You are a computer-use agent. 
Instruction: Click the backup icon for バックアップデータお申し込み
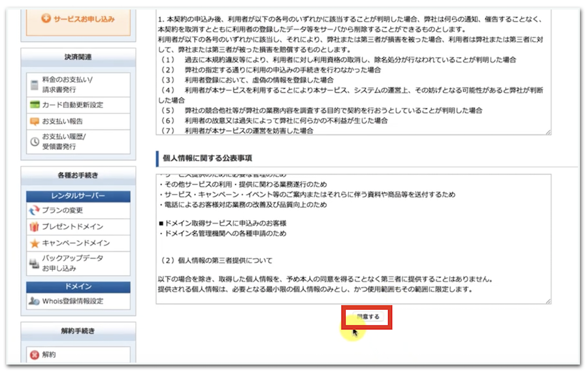[35, 263]
